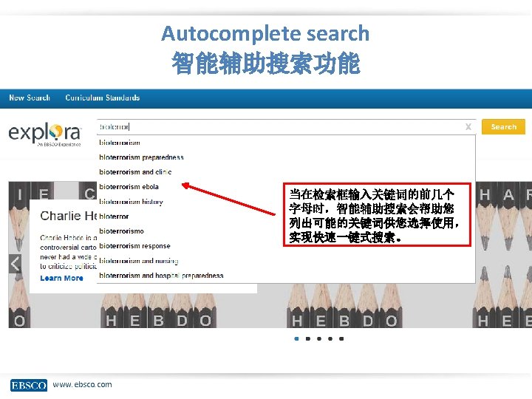
Task: Open the Learn More link
Action: coord(62,279)
